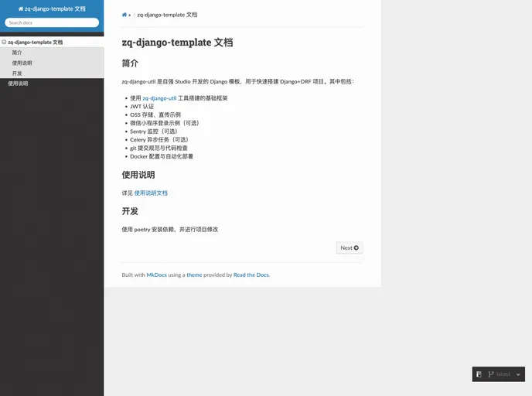This screenshot has height=396, width=532.
Task: Open the latest version dropdown arrow
Action: 518,375
